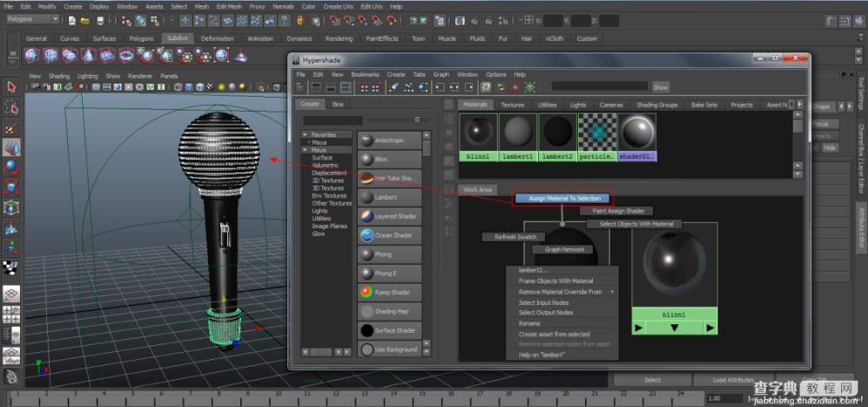
Task: Click the Paint selection tool icon
Action: tap(11, 127)
